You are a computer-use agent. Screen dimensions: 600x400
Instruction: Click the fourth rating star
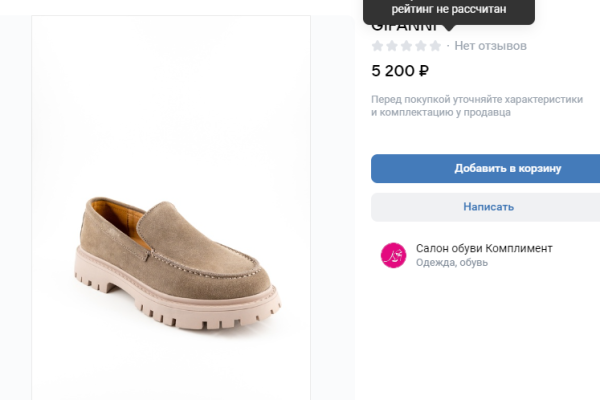pos(420,46)
